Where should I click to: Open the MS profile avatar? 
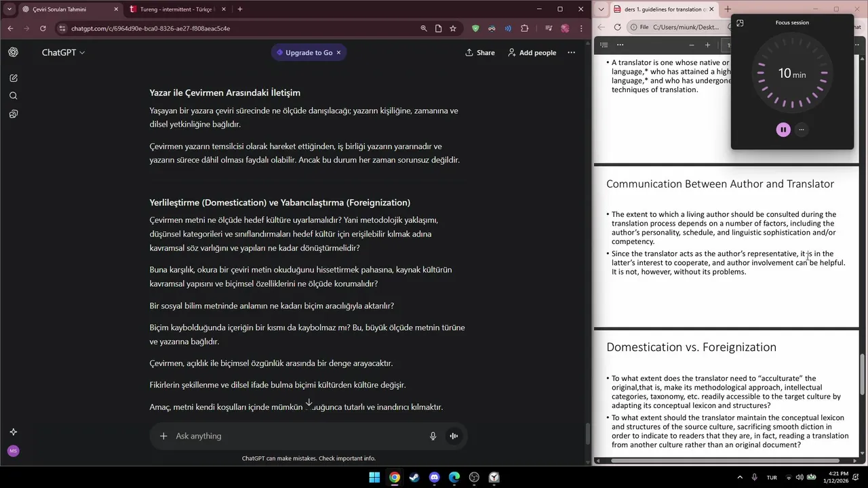(13, 451)
